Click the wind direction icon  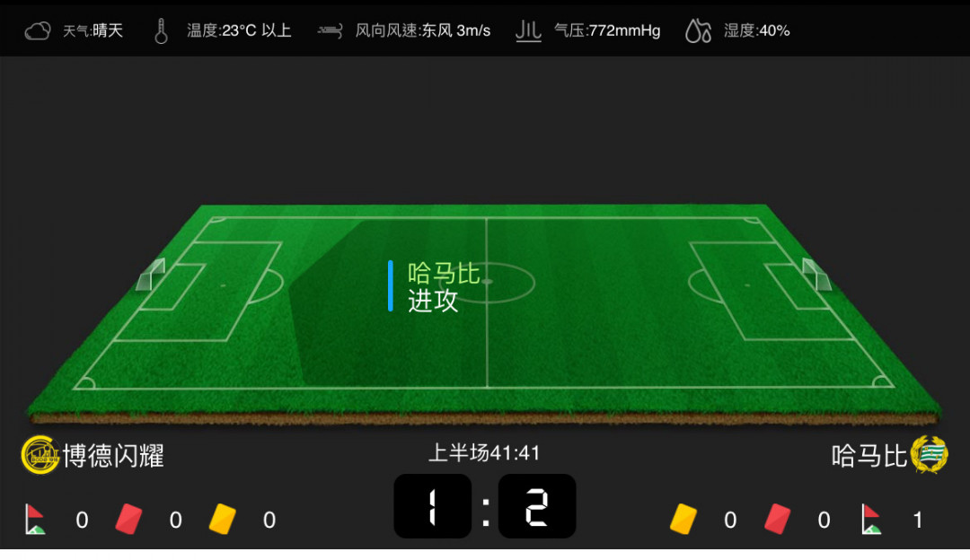click(330, 31)
